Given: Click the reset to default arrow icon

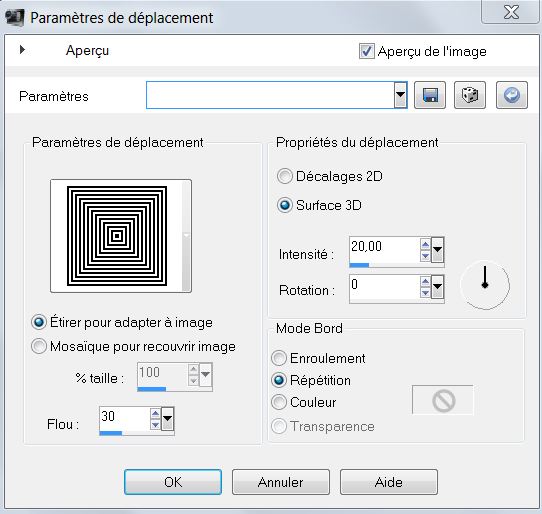Looking at the screenshot, I should pos(512,95).
